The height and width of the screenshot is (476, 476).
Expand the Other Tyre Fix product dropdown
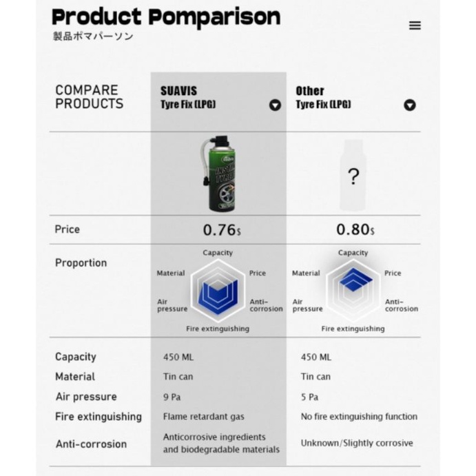pos(409,105)
